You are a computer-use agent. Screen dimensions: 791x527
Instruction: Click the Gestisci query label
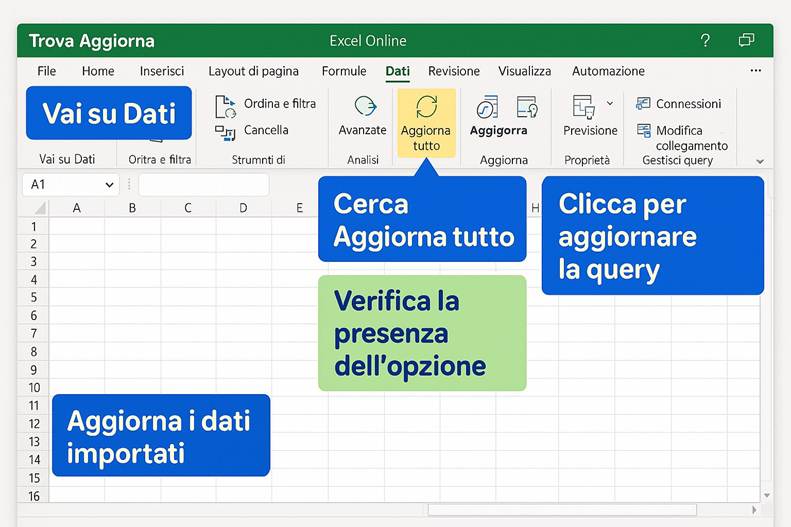[677, 160]
